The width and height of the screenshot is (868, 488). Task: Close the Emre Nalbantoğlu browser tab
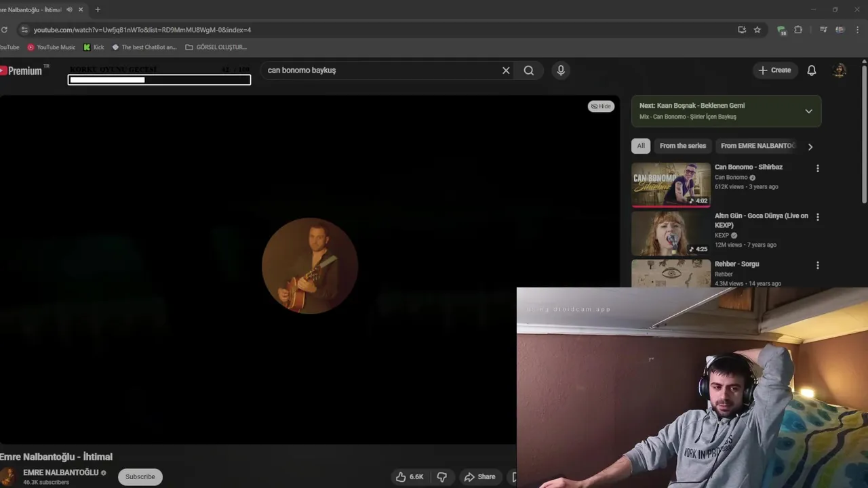[81, 9]
